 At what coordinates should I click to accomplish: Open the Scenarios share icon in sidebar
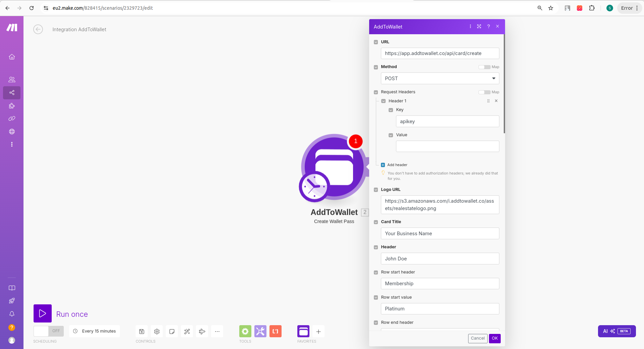tap(12, 93)
